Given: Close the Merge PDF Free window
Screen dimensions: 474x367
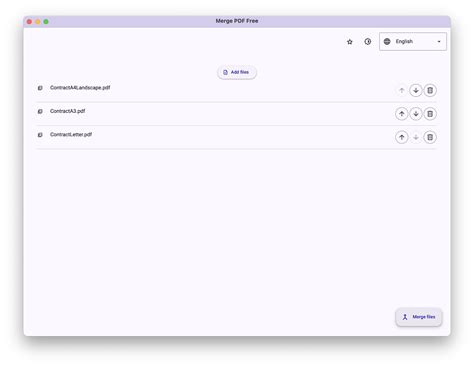Looking at the screenshot, I should pyautogui.click(x=29, y=22).
